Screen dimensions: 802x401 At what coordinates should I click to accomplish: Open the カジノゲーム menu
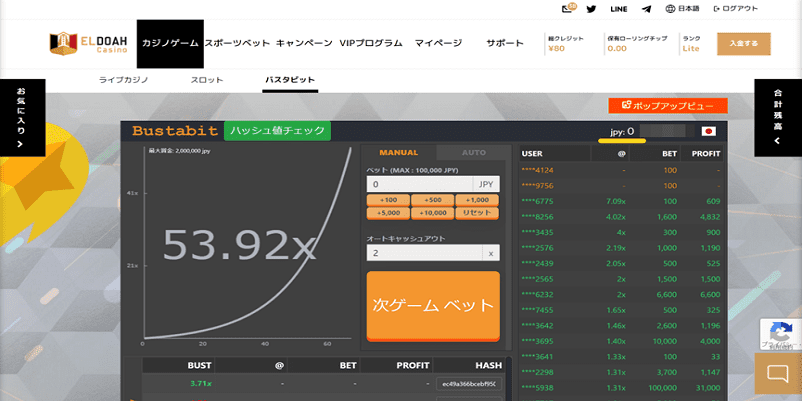[170, 43]
